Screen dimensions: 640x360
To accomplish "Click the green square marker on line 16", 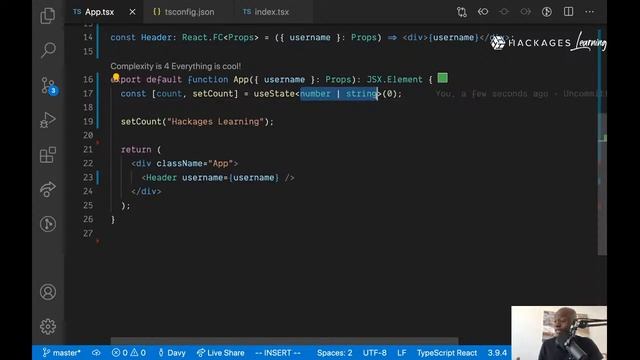I will coord(442,78).
